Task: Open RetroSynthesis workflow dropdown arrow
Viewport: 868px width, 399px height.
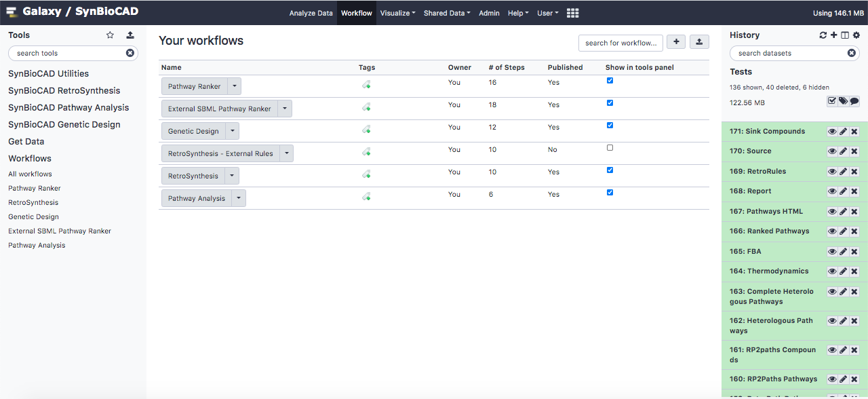Action: [x=232, y=176]
